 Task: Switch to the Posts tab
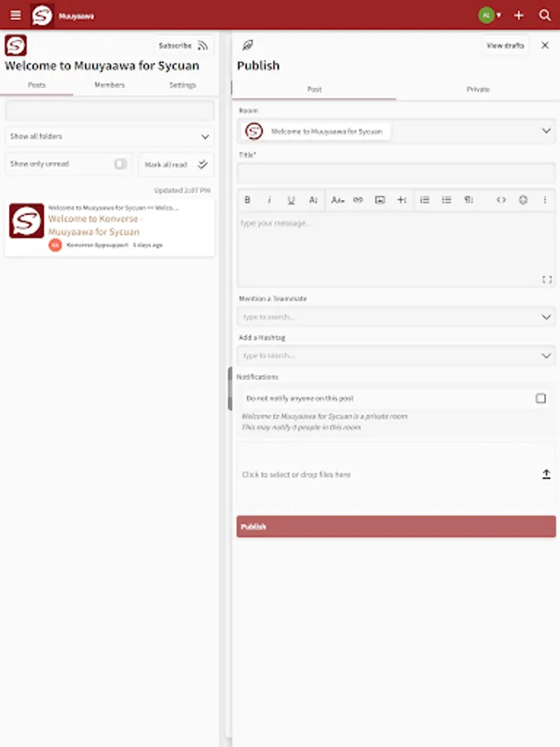pos(37,85)
